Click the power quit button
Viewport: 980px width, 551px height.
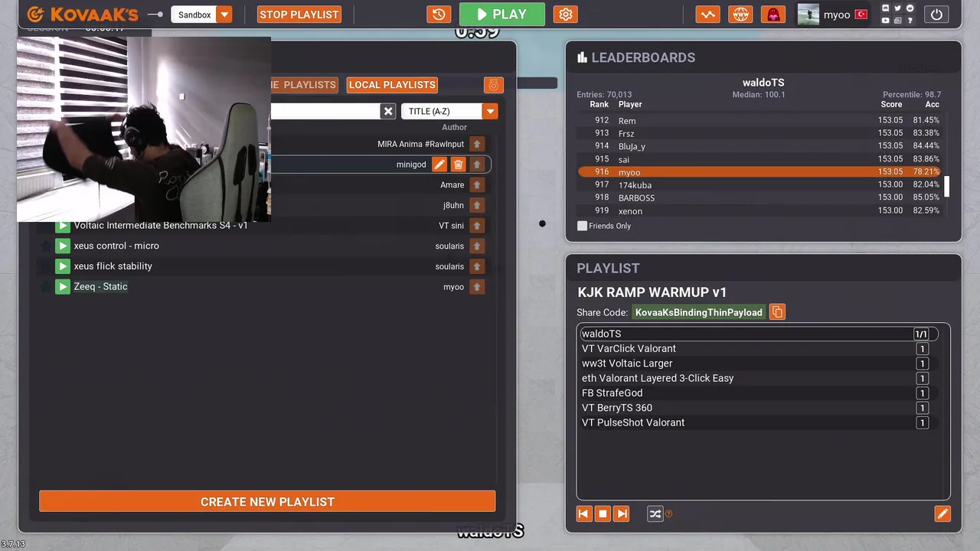936,15
